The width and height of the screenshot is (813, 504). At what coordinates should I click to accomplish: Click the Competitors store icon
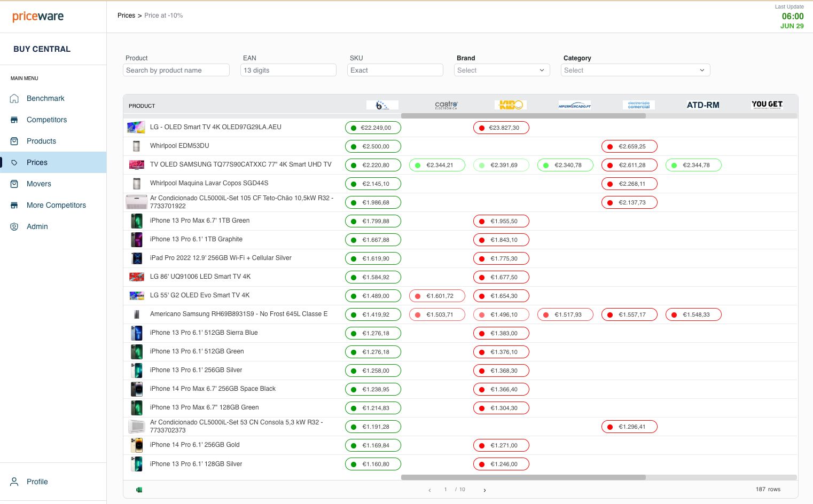coord(14,120)
